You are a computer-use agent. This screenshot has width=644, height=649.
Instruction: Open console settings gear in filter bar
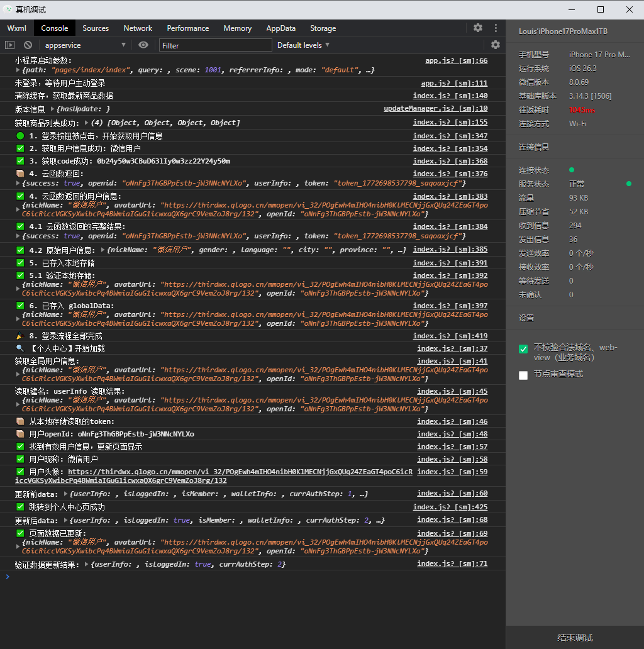coord(496,45)
